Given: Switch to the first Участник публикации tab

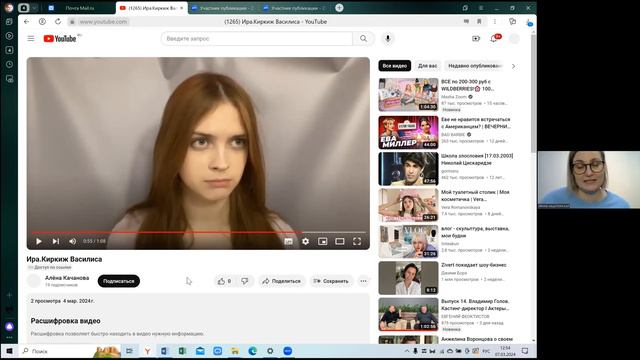Looking at the screenshot, I should tap(223, 8).
